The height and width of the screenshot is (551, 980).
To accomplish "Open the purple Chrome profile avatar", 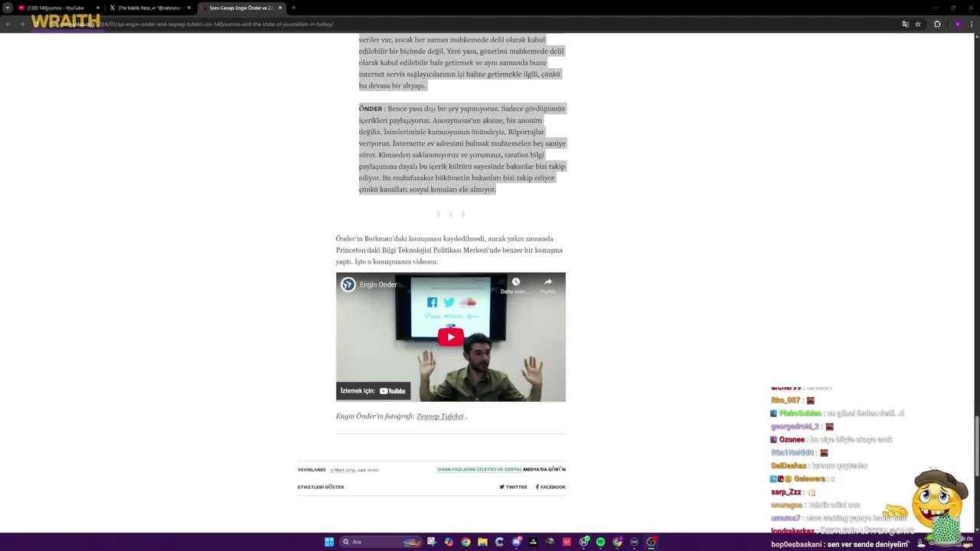I will click(x=957, y=24).
